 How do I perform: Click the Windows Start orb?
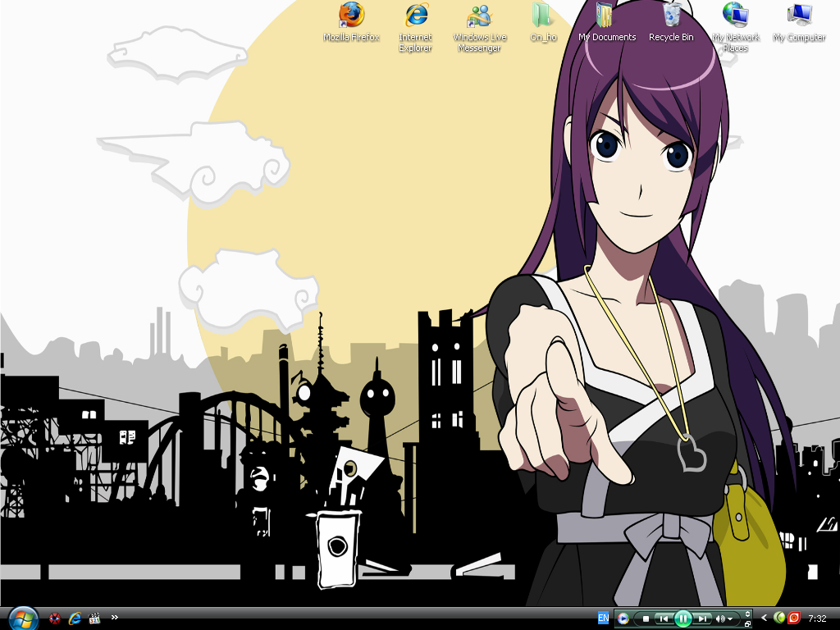pos(23,619)
